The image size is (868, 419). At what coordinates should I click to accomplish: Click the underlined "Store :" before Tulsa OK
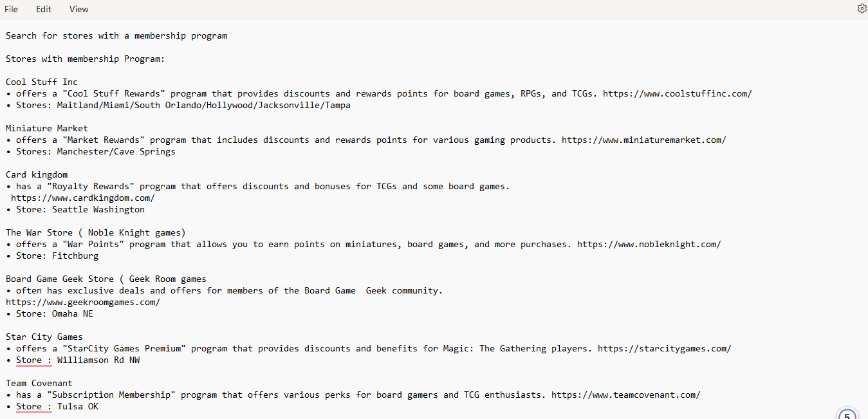(33, 407)
